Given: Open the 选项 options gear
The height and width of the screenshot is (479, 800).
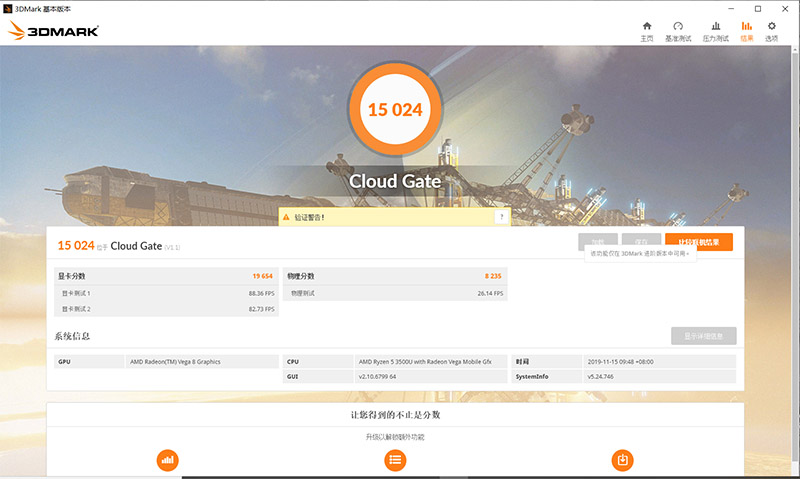Looking at the screenshot, I should [771, 32].
